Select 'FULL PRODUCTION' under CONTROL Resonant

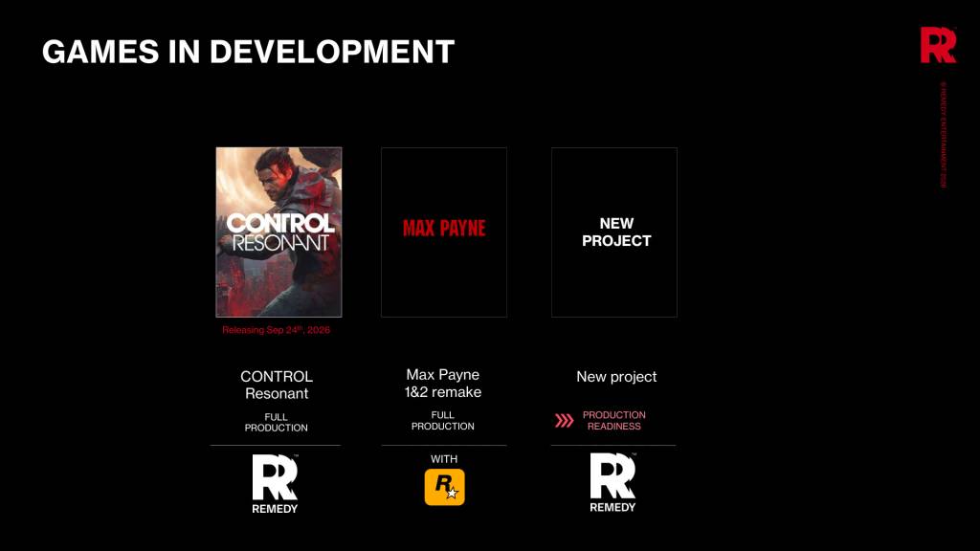click(276, 422)
